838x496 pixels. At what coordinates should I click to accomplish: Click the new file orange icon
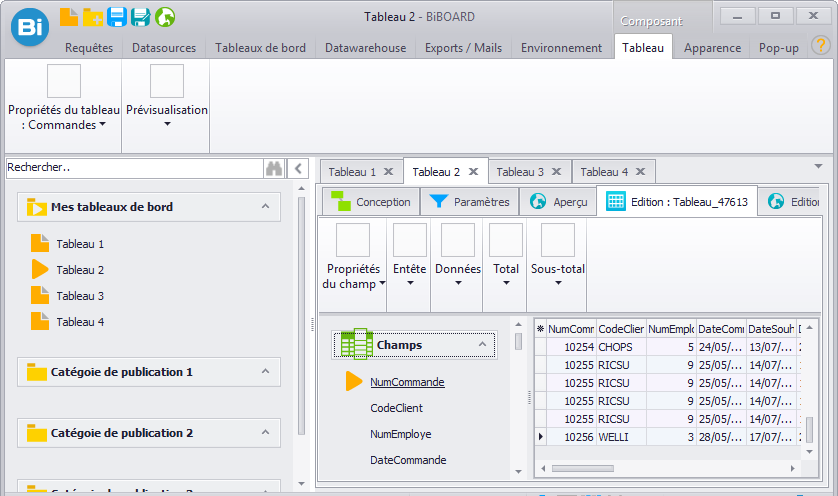(x=68, y=17)
